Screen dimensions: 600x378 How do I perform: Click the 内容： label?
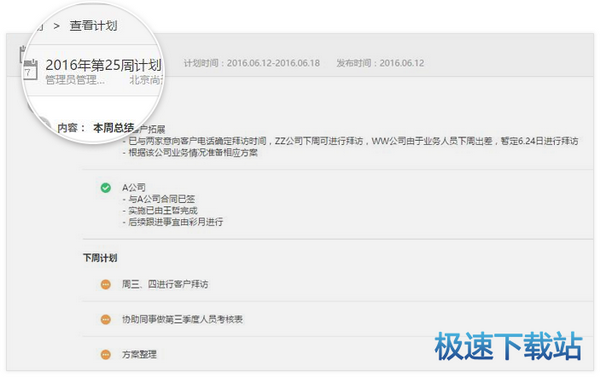tap(71, 127)
